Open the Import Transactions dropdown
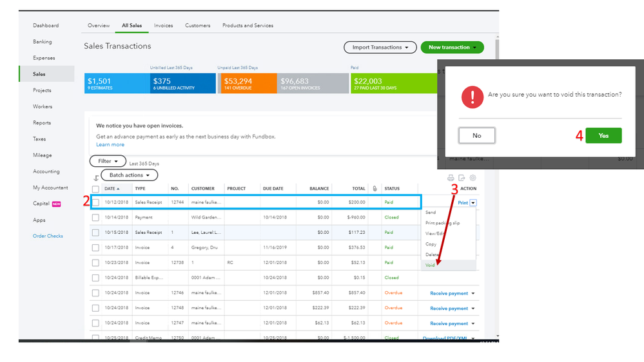The height and width of the screenshot is (362, 644). click(380, 47)
